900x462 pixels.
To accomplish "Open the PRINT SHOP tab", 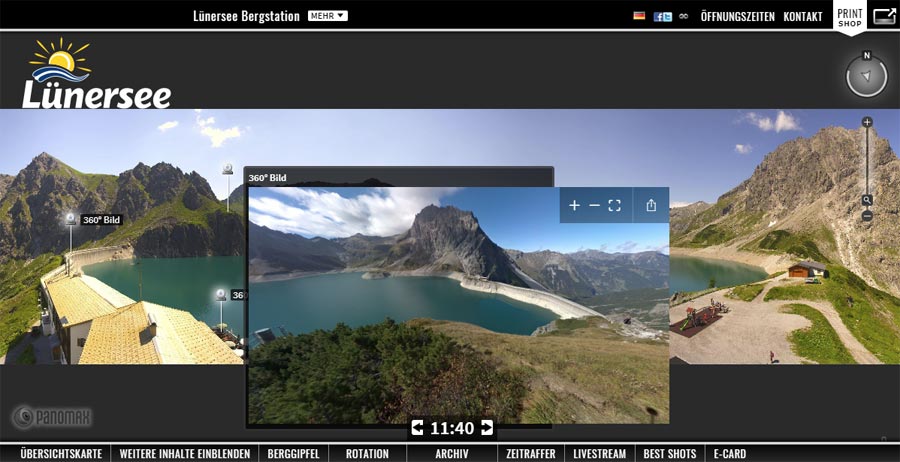I will coord(849,17).
